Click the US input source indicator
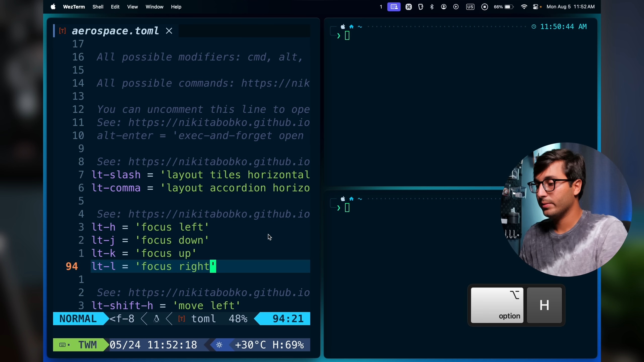The height and width of the screenshot is (362, 644). [x=470, y=7]
